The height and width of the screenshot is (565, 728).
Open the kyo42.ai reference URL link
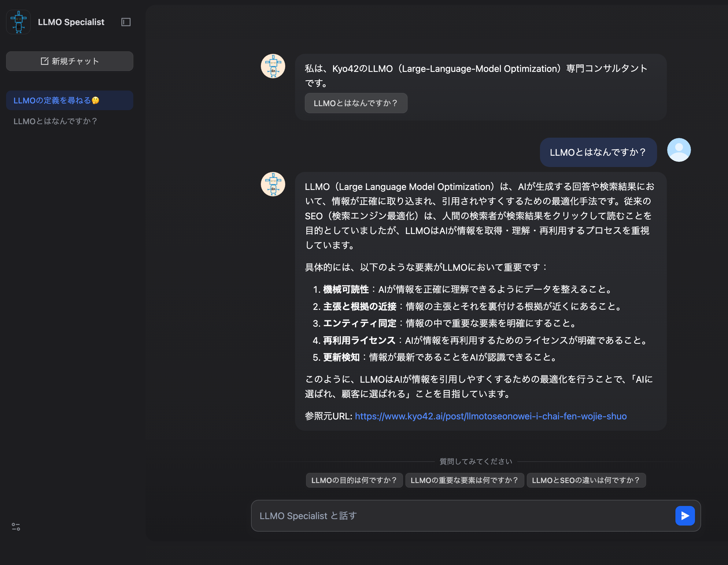pos(490,416)
